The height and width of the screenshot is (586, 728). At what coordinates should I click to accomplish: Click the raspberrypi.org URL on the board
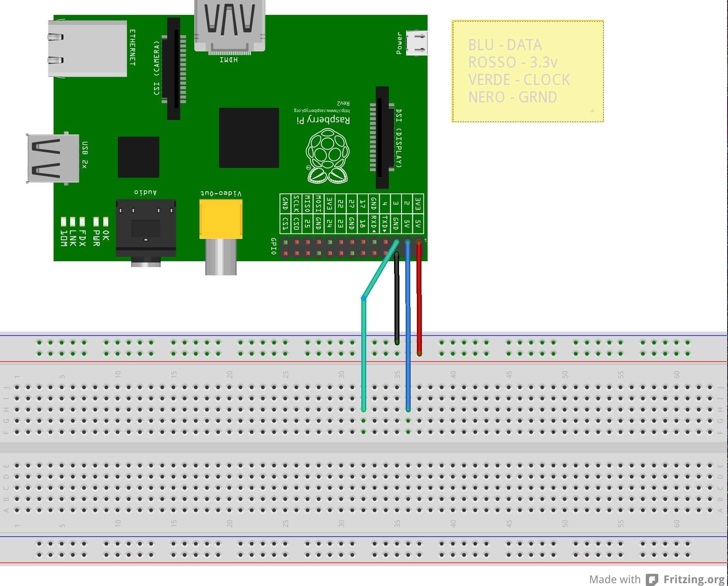322,110
